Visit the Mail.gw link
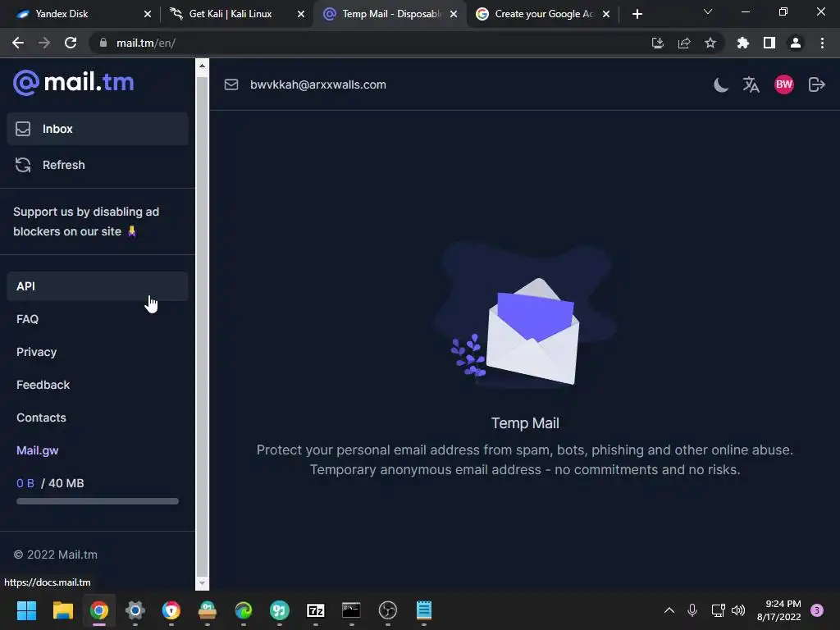Image resolution: width=840 pixels, height=630 pixels. [x=38, y=450]
